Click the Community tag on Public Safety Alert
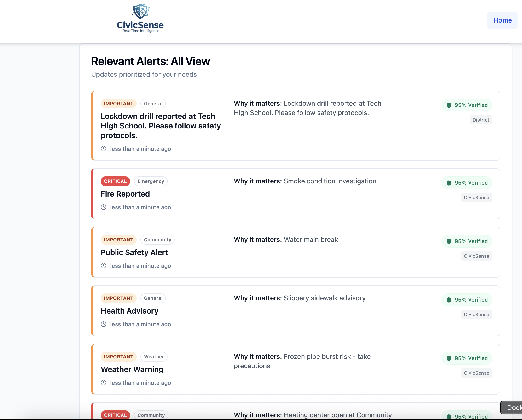522x420 pixels. point(157,240)
